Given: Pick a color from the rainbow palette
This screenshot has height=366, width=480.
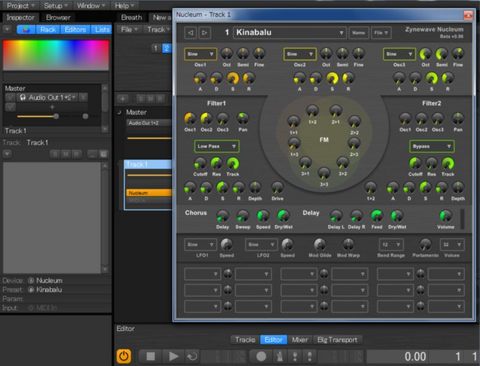Looking at the screenshot, I should click(56, 55).
